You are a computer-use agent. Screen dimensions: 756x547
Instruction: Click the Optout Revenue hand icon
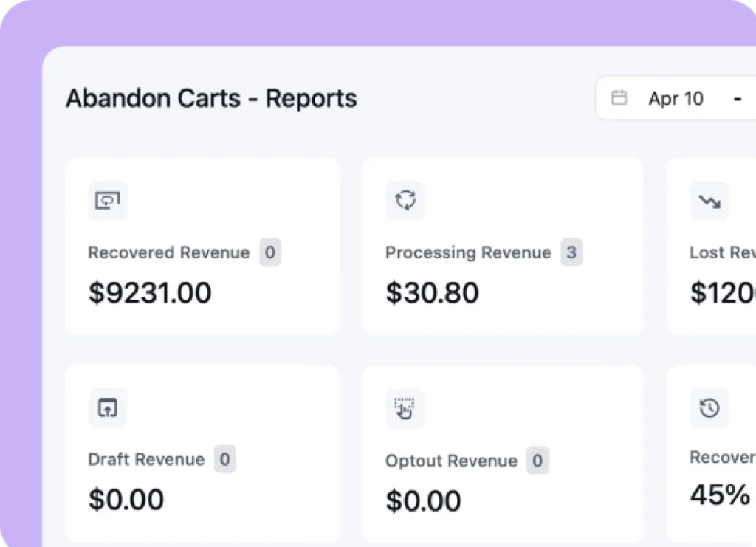(x=405, y=409)
